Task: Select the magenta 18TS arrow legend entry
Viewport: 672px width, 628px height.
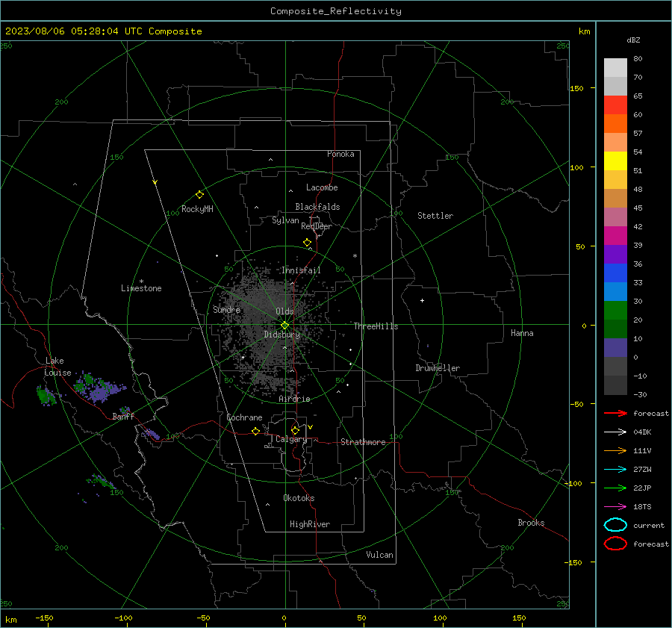Action: [x=615, y=507]
